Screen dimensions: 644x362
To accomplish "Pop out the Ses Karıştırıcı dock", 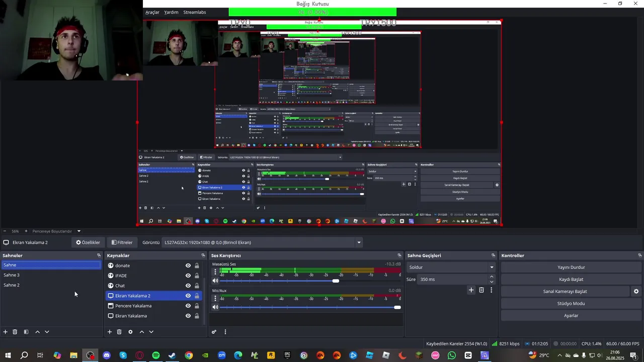I will (399, 255).
